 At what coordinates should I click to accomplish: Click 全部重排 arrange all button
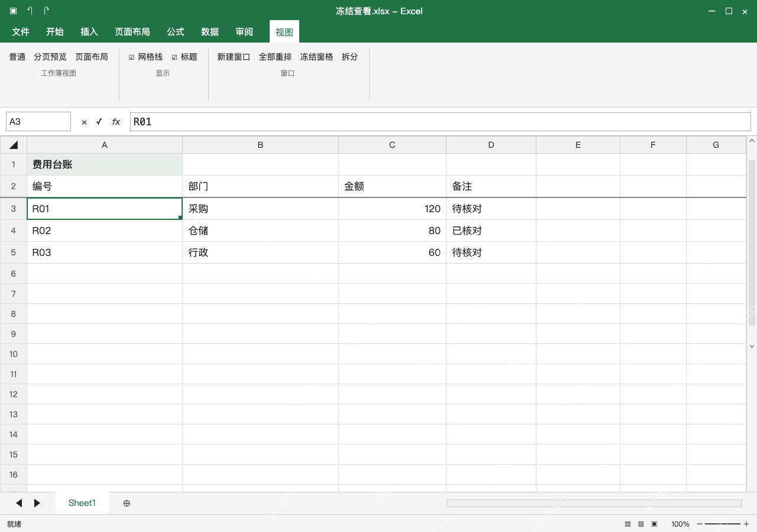(x=275, y=57)
